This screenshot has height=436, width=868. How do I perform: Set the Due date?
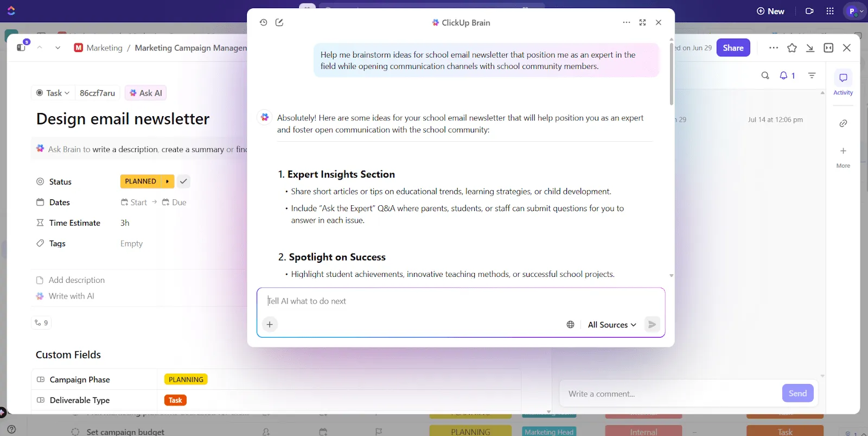coord(174,202)
